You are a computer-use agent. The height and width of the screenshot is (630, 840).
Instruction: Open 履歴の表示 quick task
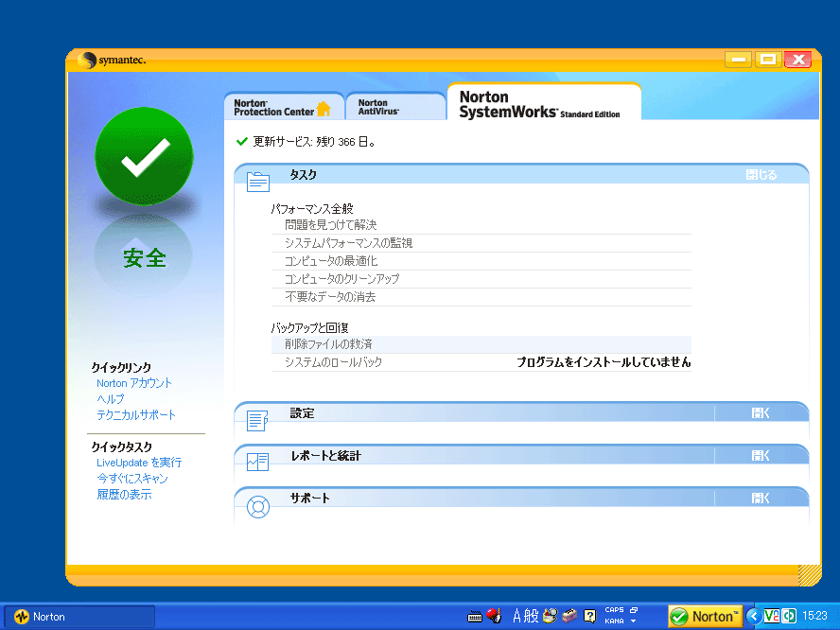[124, 495]
